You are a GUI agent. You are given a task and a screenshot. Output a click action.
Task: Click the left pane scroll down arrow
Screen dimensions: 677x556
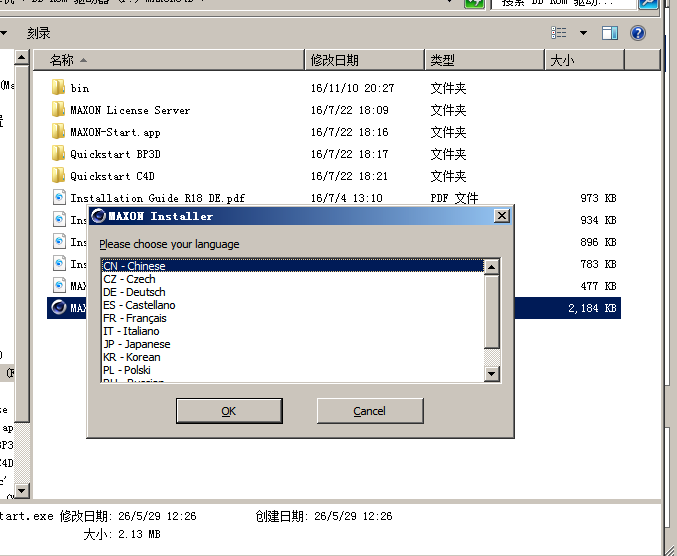22,490
